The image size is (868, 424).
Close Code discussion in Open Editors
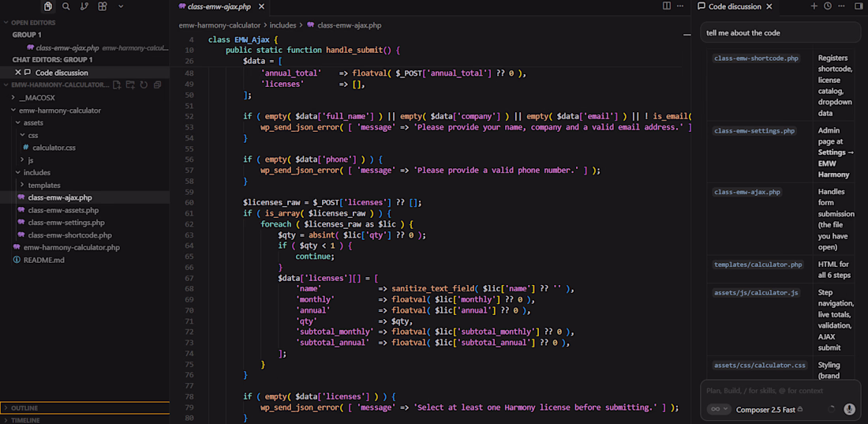[x=18, y=73]
